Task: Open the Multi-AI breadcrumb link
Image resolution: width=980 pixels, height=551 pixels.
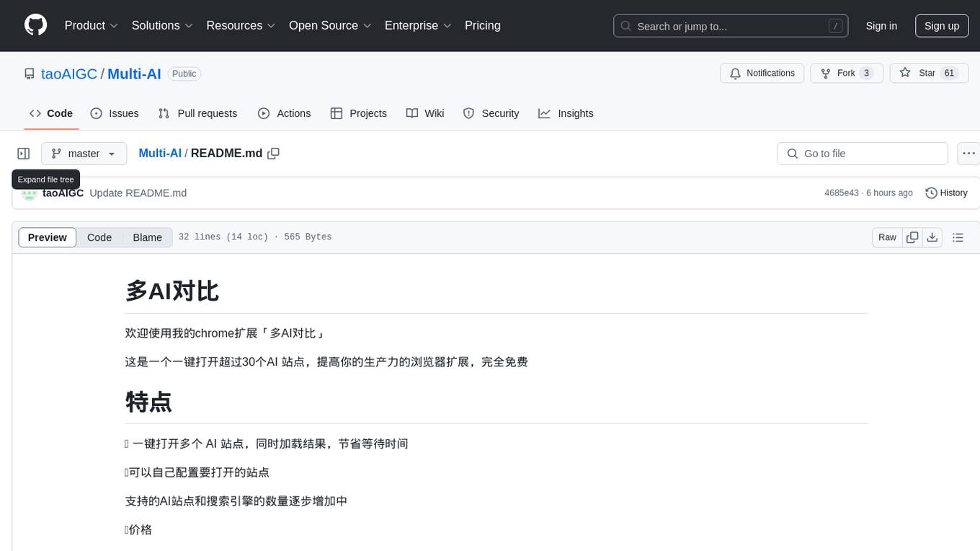Action: pyautogui.click(x=160, y=154)
